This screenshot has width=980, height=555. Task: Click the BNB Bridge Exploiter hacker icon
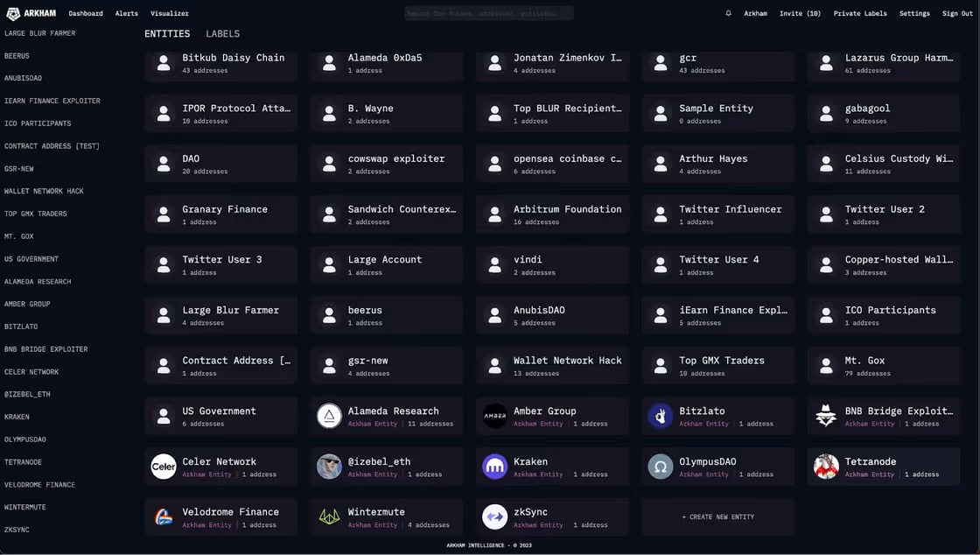tap(826, 417)
